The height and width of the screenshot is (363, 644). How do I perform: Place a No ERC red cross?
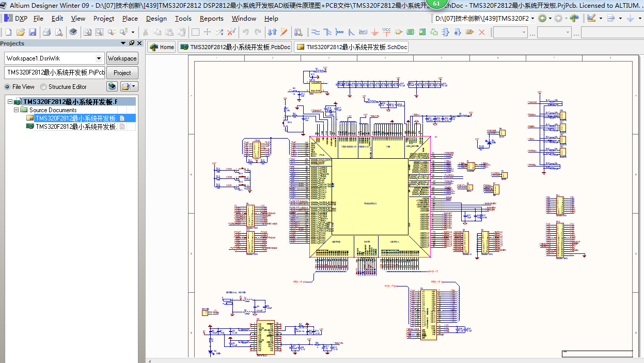tap(482, 32)
